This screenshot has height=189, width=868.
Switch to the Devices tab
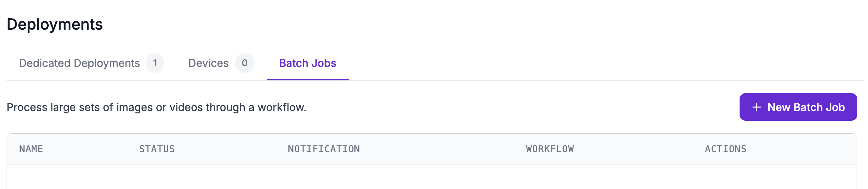point(208,63)
